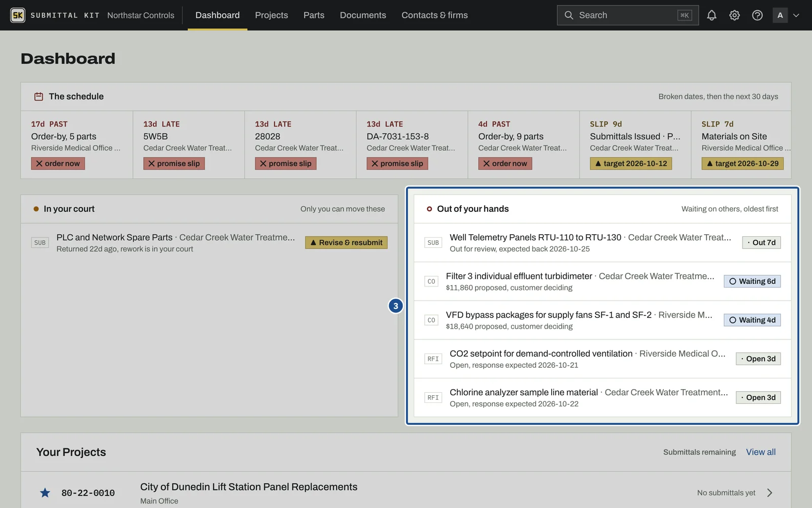Screen dimensions: 812x508
Task: Click target 2026-10-12 on Submittals Issued
Action: [631, 164]
